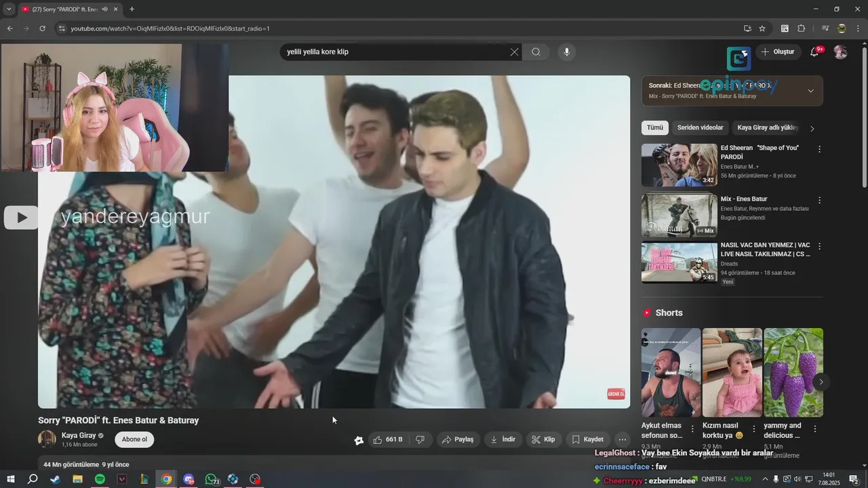Open Chrome tab search dropdown

click(x=9, y=9)
